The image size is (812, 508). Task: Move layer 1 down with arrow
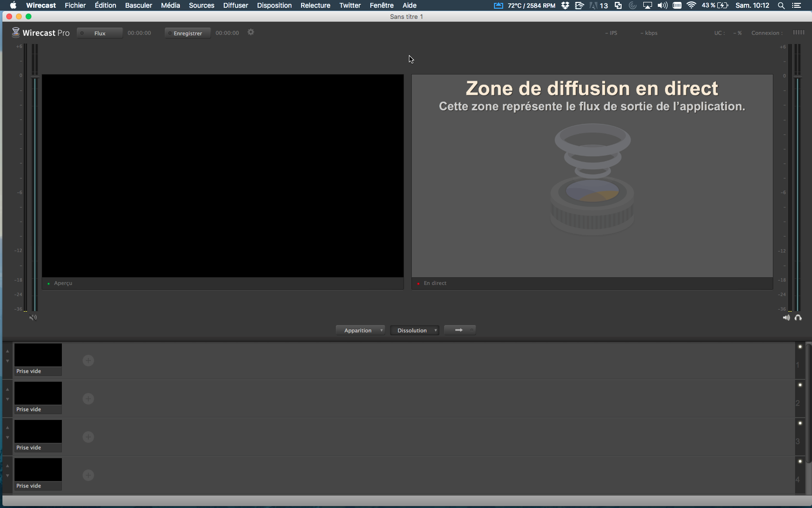click(x=8, y=361)
